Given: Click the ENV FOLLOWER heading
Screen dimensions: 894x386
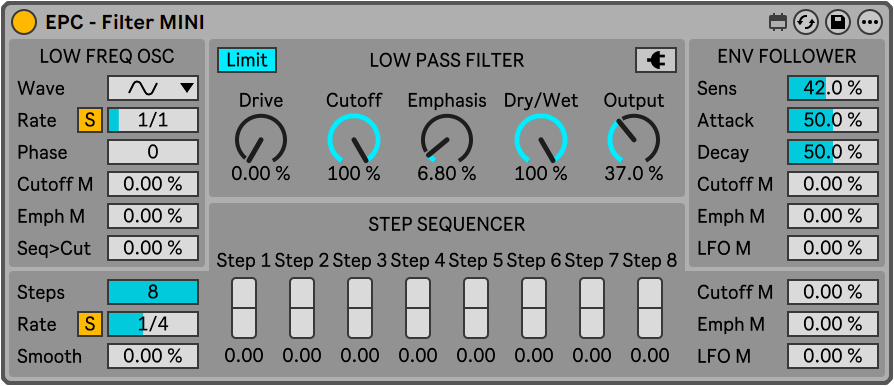Looking at the screenshot, I should pyautogui.click(x=787, y=56).
